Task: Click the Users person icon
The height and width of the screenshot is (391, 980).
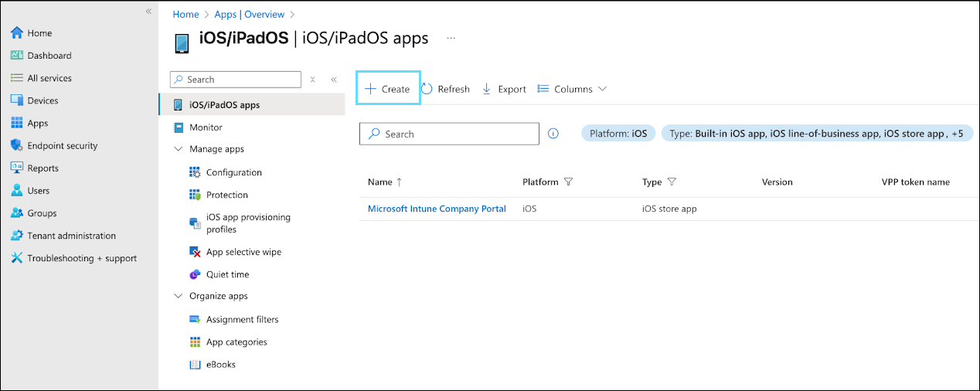Action: [17, 190]
